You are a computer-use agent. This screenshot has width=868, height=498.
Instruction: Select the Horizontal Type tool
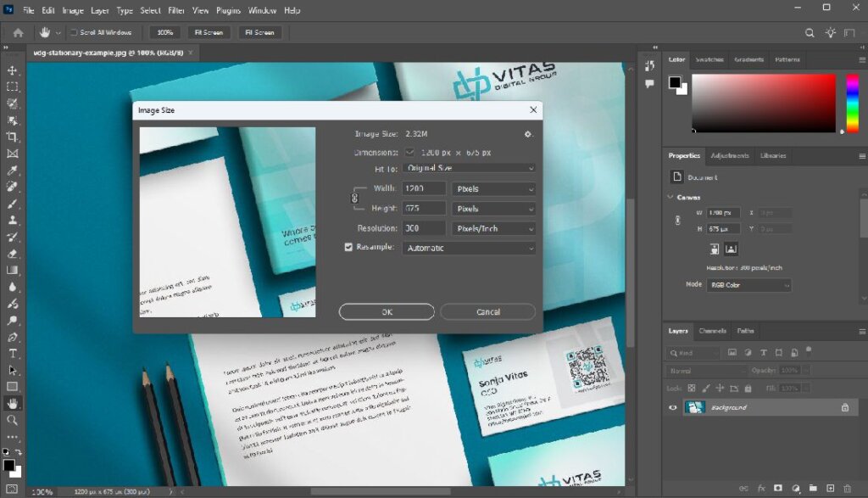[12, 354]
